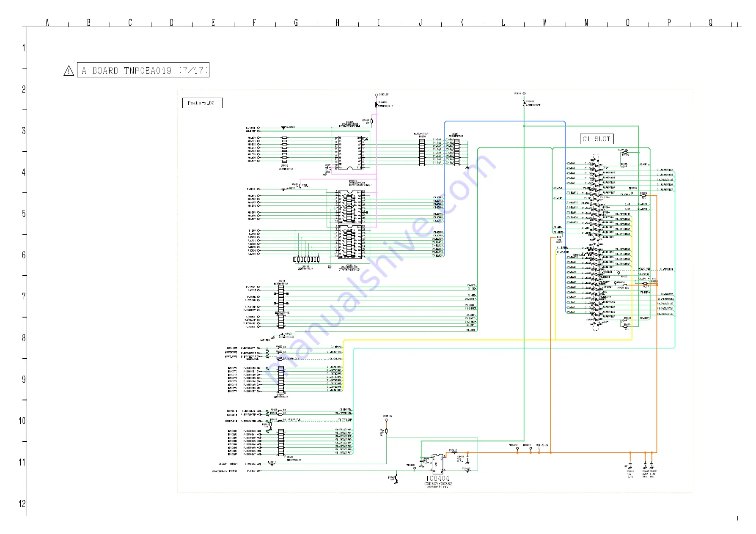
Task: Click grid column letter C
Action: point(130,22)
